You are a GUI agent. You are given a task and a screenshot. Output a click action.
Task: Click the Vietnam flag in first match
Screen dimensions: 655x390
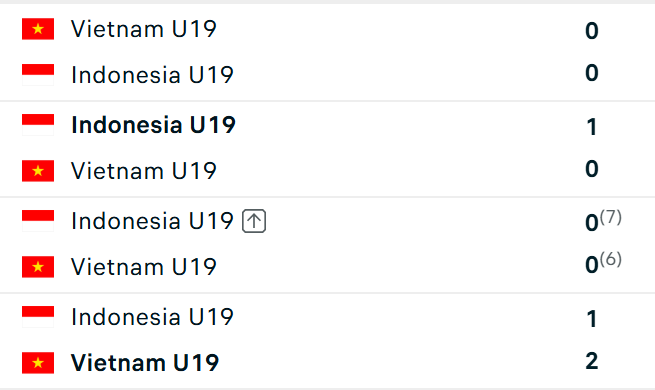coord(38,29)
